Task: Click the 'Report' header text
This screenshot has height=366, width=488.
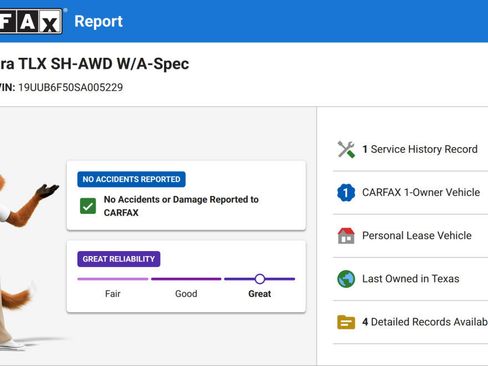Action: tap(98, 21)
